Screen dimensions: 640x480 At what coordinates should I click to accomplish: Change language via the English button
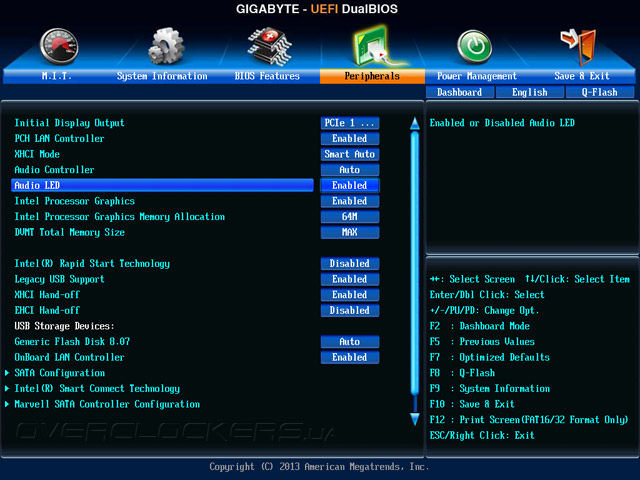530,92
